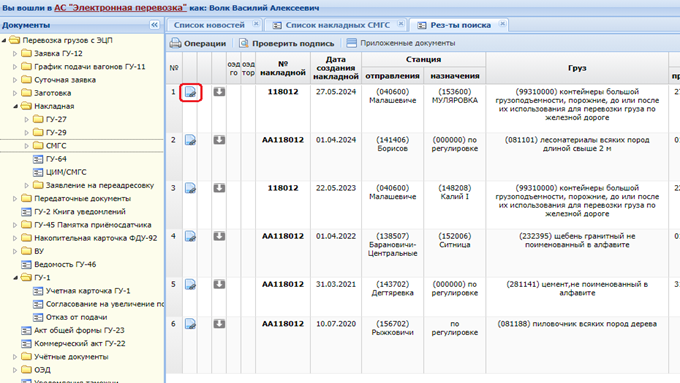Screen dimensions: 680x383
Task: Click download arrow icon in row 4
Action: tap(219, 236)
